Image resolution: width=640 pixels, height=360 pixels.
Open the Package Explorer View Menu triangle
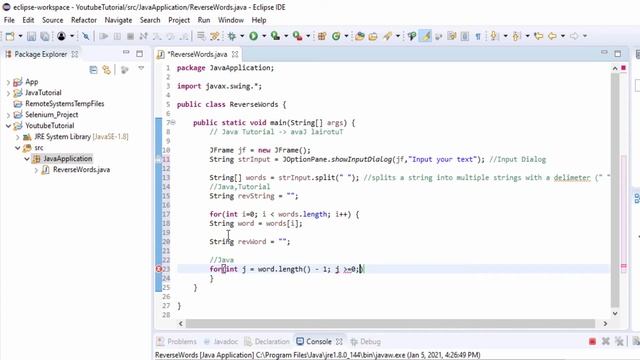[x=141, y=69]
